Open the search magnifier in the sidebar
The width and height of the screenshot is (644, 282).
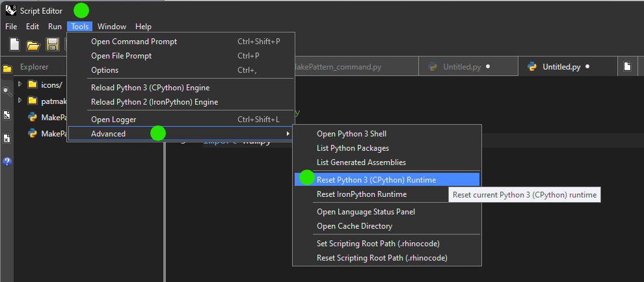(x=7, y=92)
